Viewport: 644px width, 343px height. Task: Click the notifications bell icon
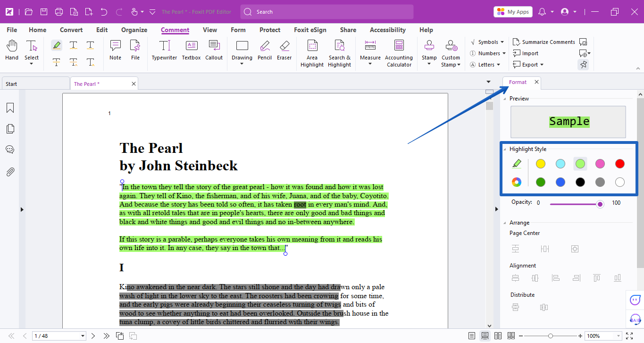tap(542, 12)
